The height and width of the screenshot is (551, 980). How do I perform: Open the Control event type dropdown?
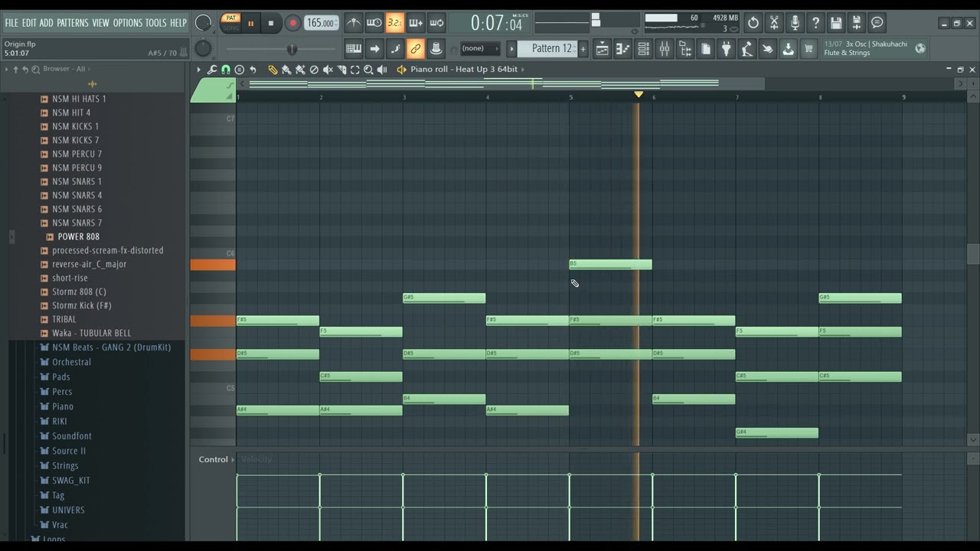[217, 459]
